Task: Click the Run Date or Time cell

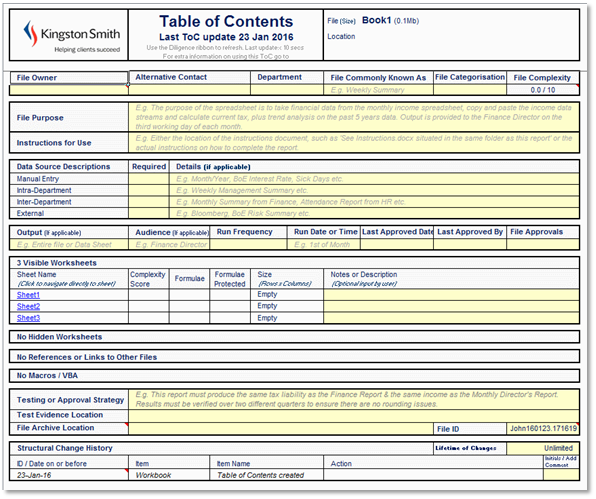Action: 323,244
